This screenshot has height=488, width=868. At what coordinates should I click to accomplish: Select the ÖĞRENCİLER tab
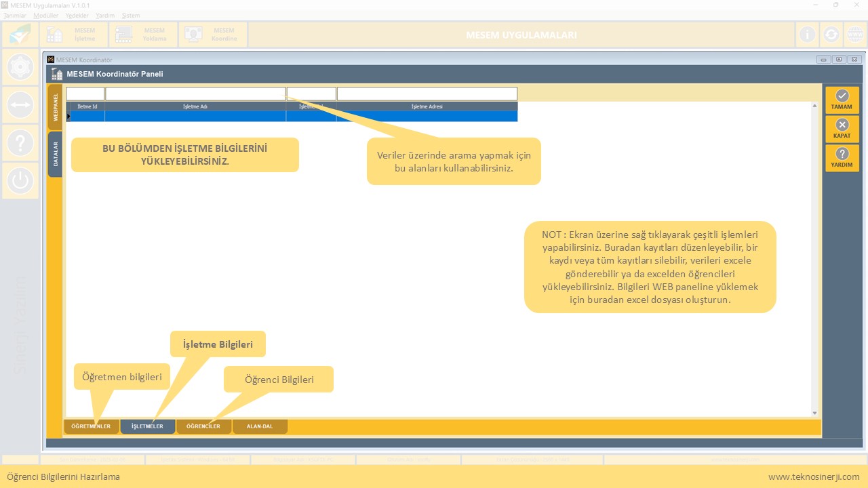point(203,426)
